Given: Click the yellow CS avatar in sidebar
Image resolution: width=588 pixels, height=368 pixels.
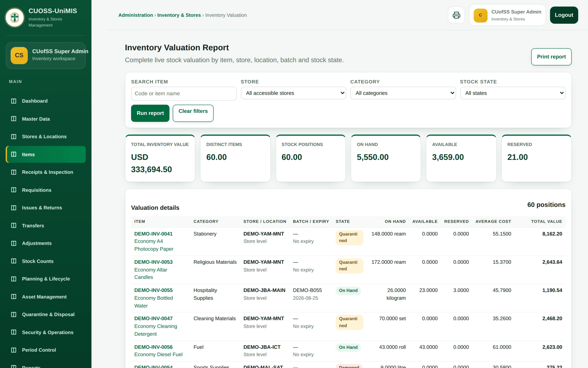Looking at the screenshot, I should [19, 55].
